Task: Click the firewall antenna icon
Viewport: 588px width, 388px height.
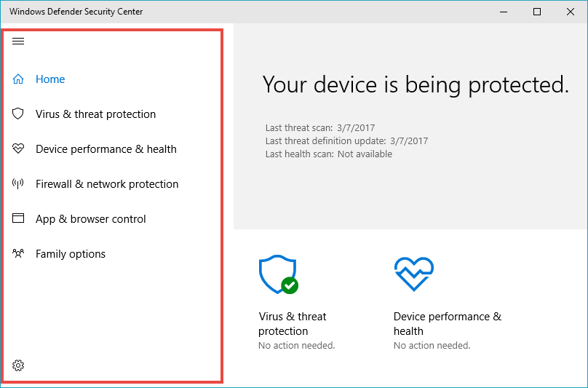Action: [18, 183]
